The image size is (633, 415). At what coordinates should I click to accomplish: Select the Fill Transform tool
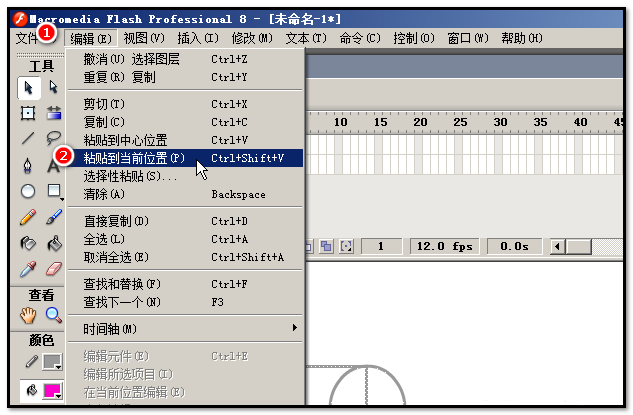click(x=54, y=113)
